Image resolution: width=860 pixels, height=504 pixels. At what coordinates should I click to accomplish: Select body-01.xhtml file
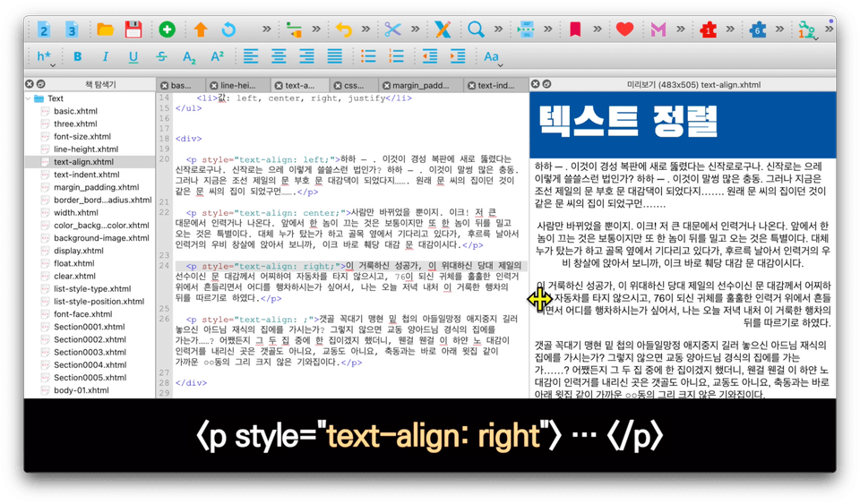[x=82, y=390]
